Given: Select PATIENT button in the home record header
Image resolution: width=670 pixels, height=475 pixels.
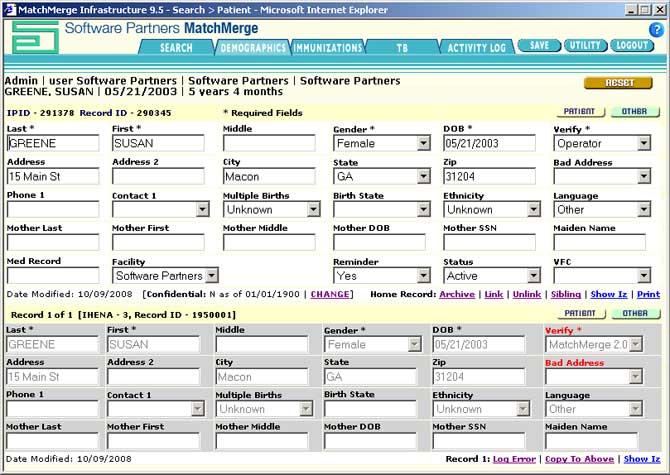Looking at the screenshot, I should point(580,111).
